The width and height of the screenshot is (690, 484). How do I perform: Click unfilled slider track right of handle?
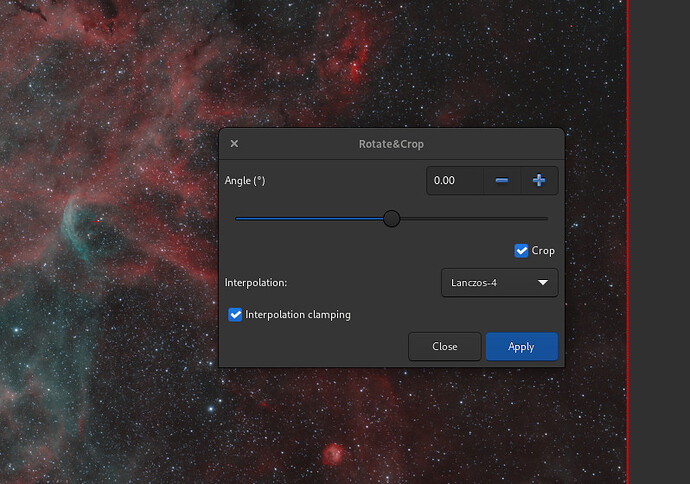(470, 218)
